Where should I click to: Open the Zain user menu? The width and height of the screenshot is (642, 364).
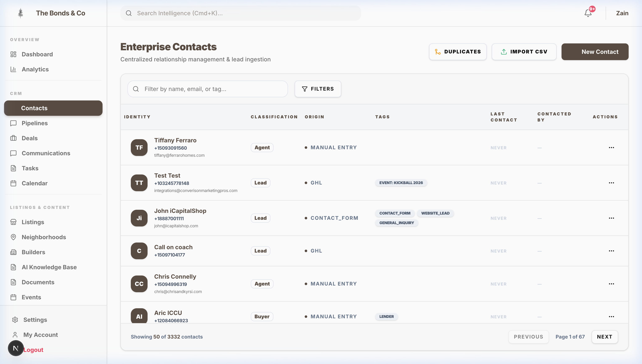tap(622, 13)
